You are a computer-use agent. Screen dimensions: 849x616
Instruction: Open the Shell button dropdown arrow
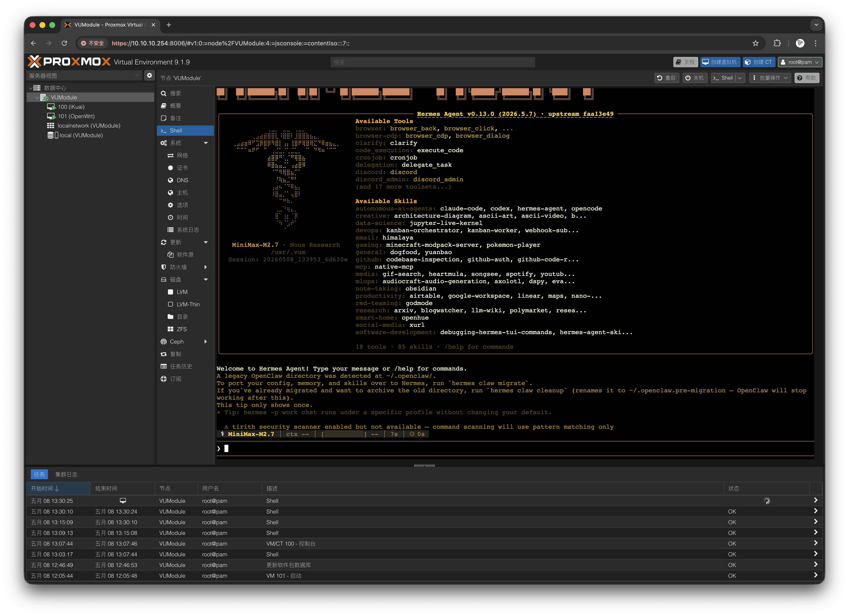[740, 78]
